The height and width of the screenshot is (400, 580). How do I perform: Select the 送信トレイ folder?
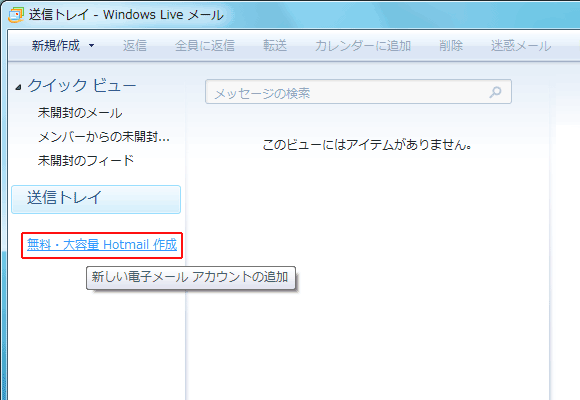tap(96, 199)
